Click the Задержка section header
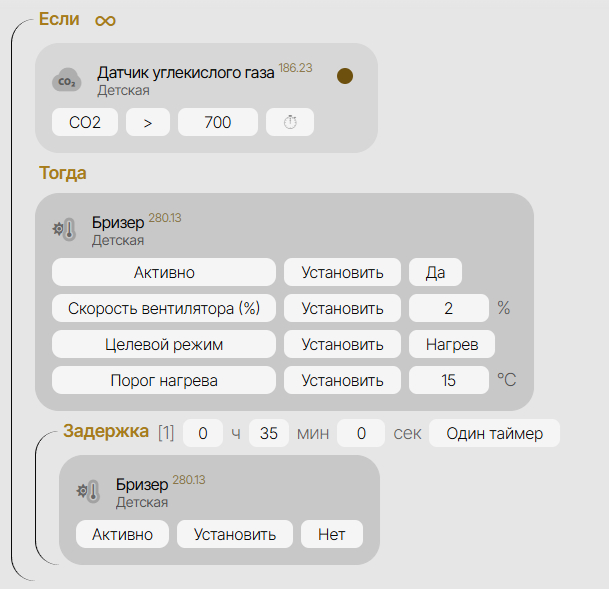 pyautogui.click(x=106, y=432)
